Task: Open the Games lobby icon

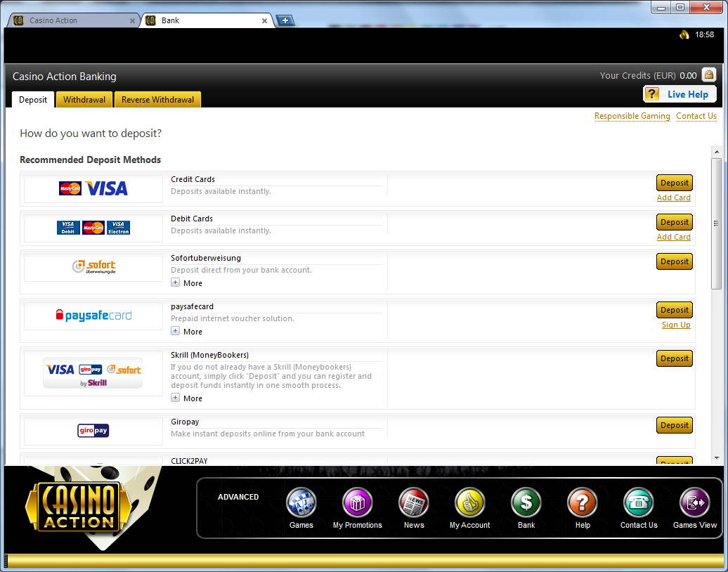Action: point(301,502)
